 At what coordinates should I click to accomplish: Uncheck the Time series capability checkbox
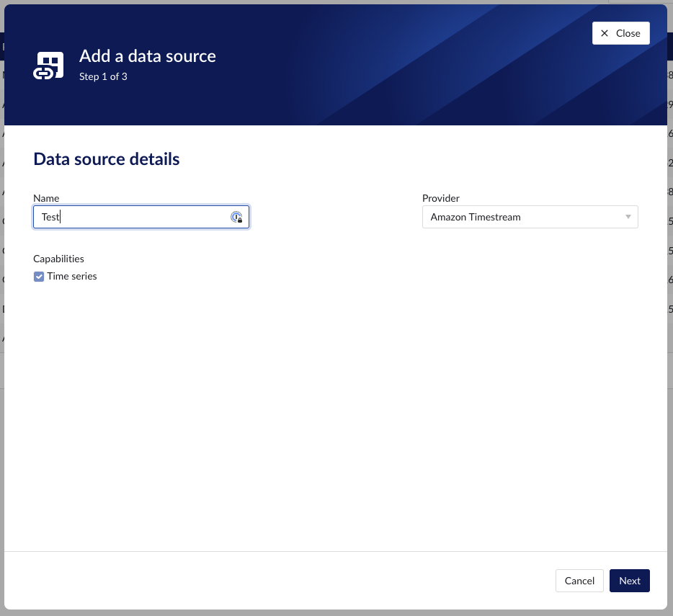click(x=39, y=277)
